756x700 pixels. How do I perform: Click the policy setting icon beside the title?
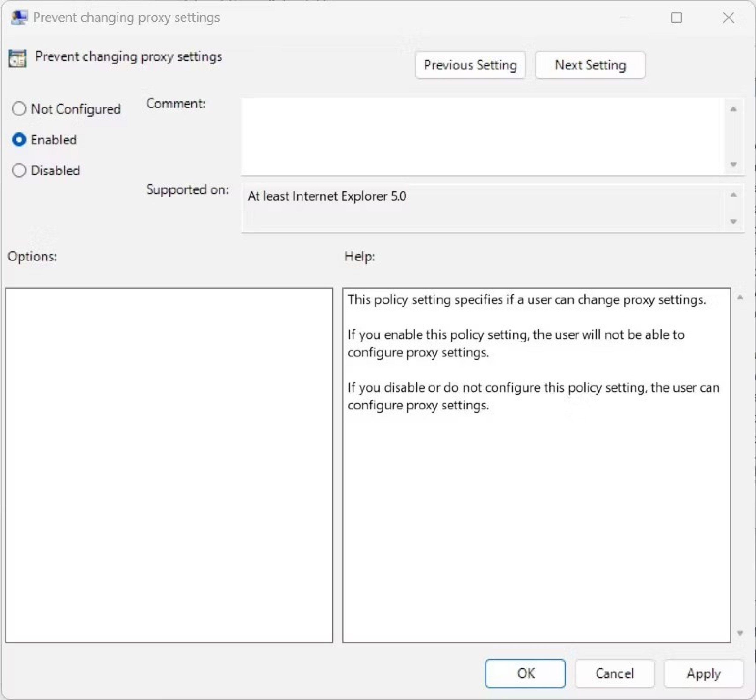(18, 58)
